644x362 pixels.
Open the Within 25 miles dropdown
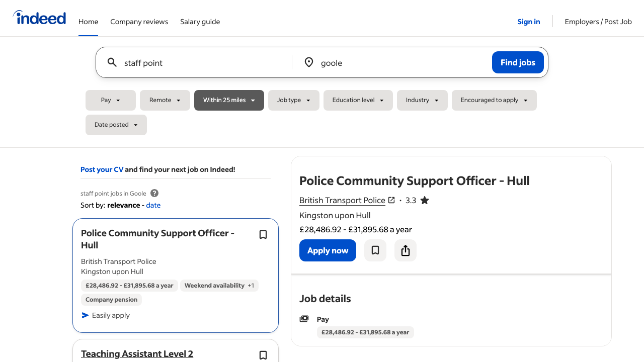(x=229, y=100)
